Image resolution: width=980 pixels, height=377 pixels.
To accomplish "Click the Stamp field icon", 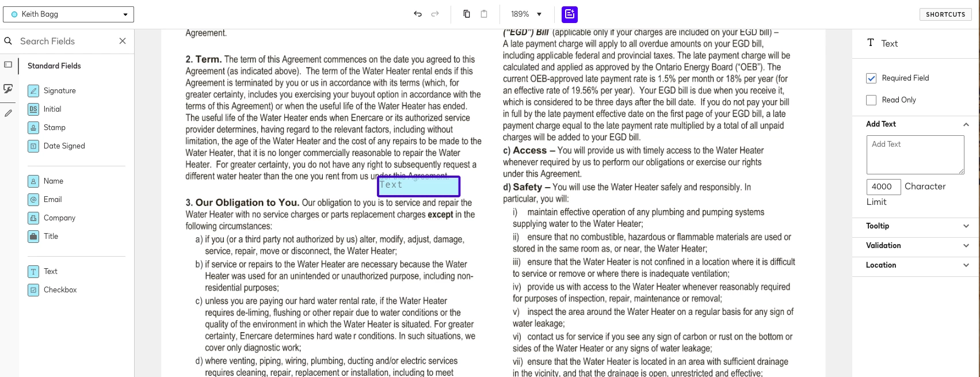I will coord(33,128).
